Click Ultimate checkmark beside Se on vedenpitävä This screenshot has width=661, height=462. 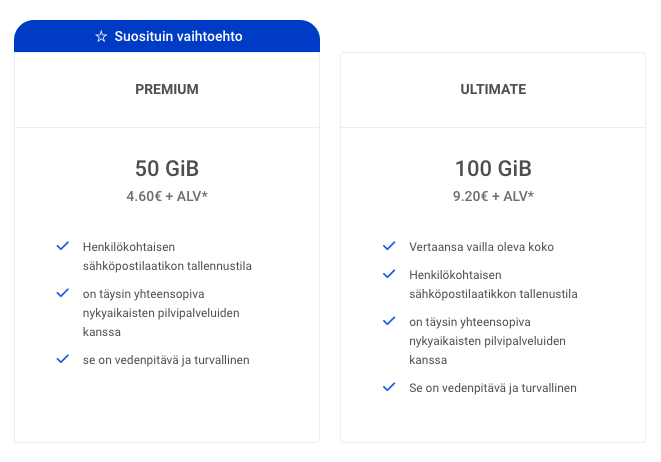[x=388, y=388]
